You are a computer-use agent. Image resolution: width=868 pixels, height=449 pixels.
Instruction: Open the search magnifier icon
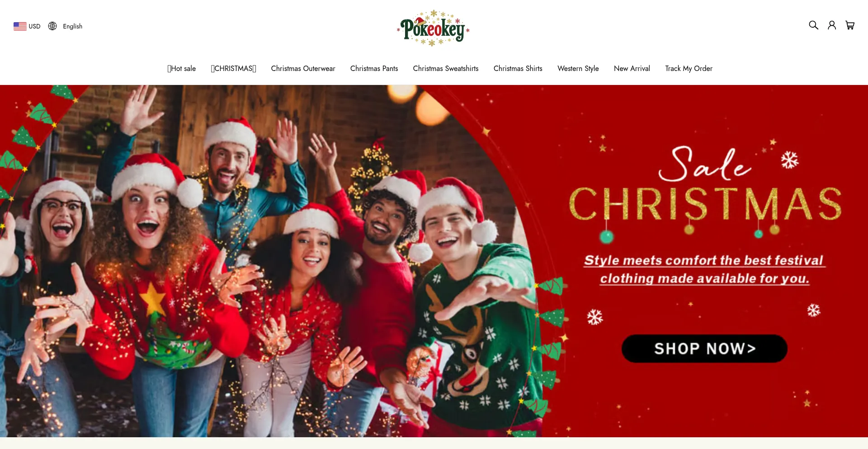click(813, 25)
